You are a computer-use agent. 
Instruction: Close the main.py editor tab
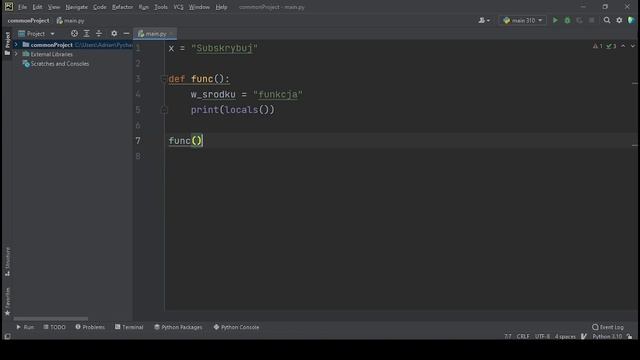(171, 33)
